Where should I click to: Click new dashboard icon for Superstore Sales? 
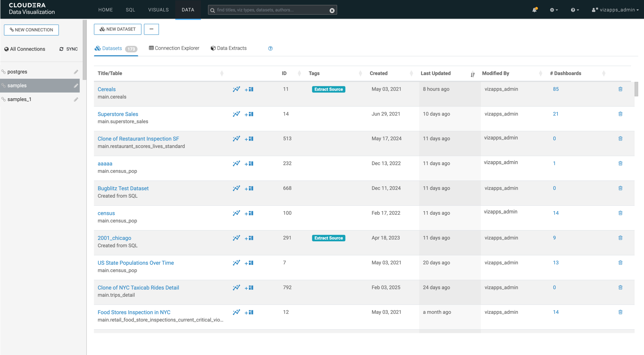[x=249, y=114]
